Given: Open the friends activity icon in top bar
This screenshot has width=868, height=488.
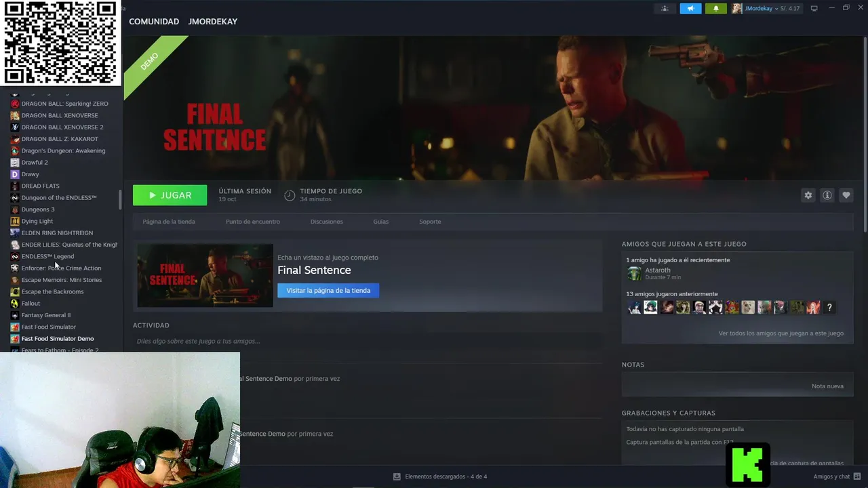Looking at the screenshot, I should tap(665, 8).
